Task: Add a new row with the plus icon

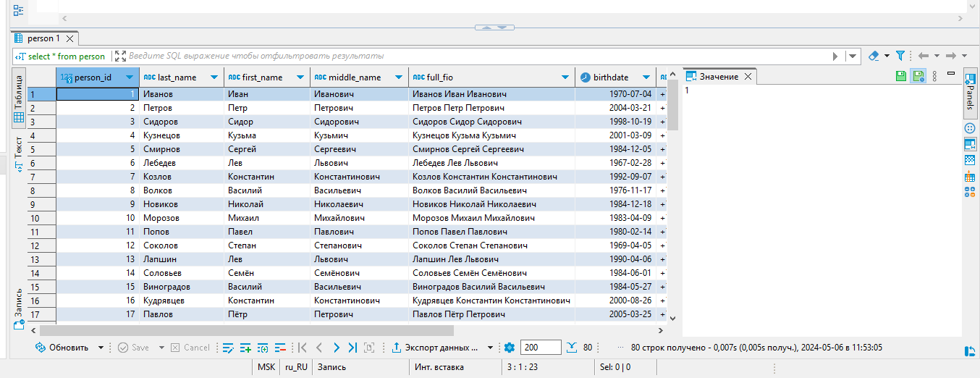Action: click(245, 348)
